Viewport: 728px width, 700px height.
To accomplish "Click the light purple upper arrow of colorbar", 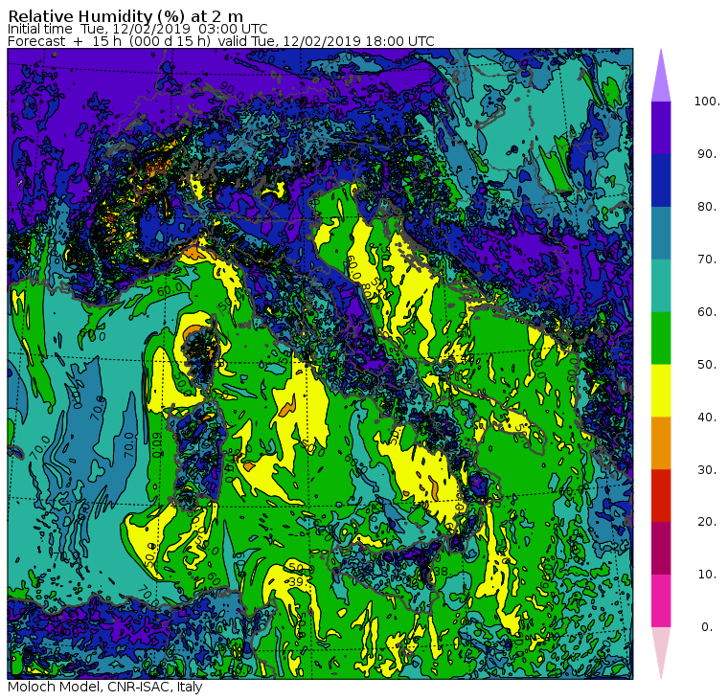I will [661, 76].
